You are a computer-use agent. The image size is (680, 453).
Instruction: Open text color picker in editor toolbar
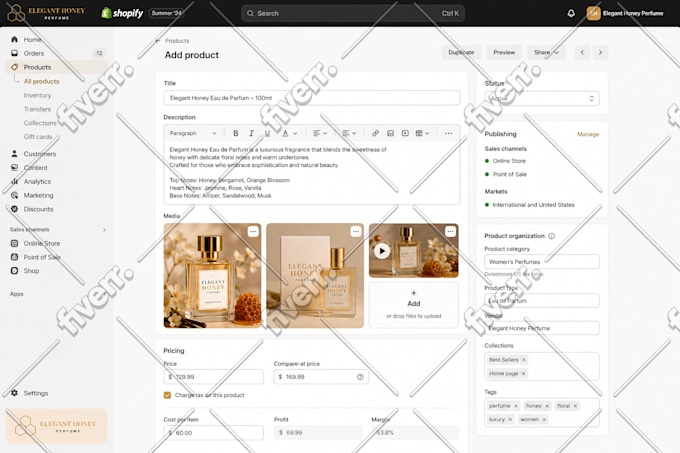tap(290, 133)
